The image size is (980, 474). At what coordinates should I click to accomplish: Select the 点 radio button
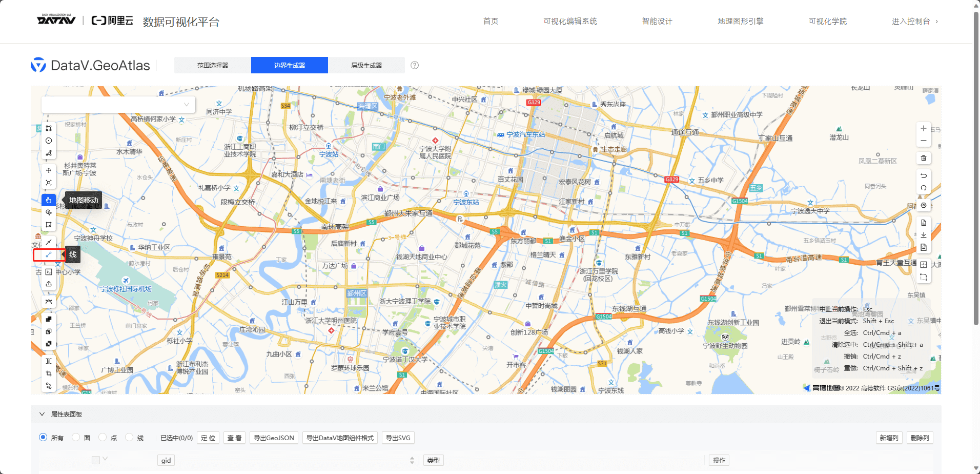tap(103, 437)
